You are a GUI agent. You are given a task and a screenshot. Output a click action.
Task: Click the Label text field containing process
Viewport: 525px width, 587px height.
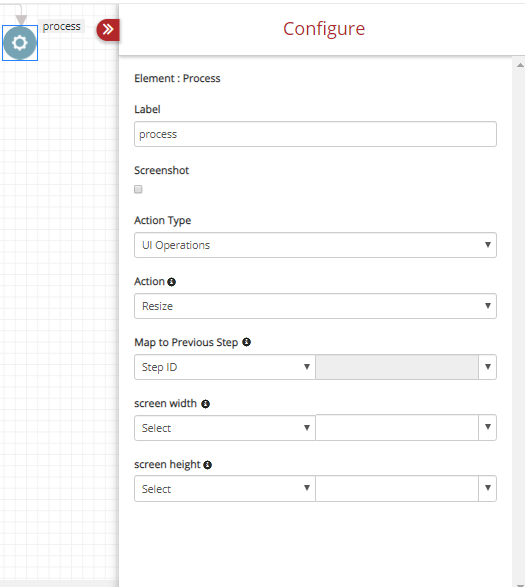(315, 134)
